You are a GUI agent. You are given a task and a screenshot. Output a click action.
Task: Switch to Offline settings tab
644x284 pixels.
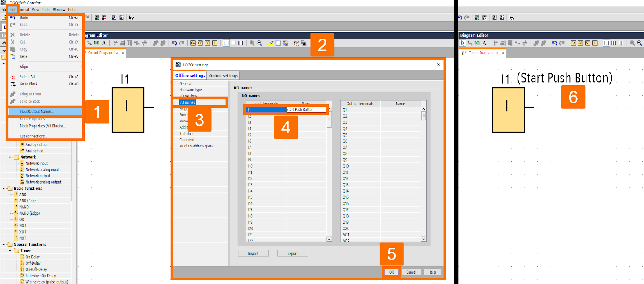point(190,75)
